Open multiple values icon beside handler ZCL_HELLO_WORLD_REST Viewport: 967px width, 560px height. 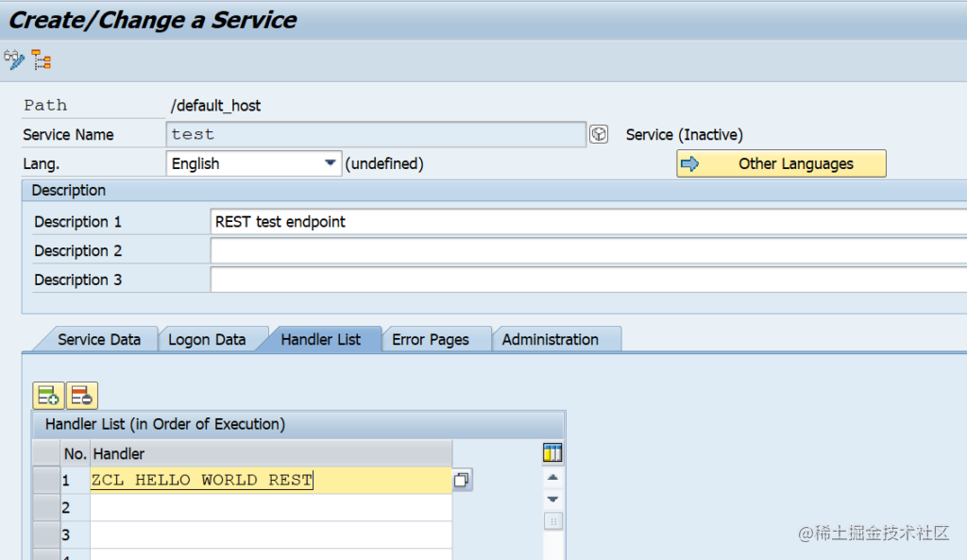tap(462, 479)
